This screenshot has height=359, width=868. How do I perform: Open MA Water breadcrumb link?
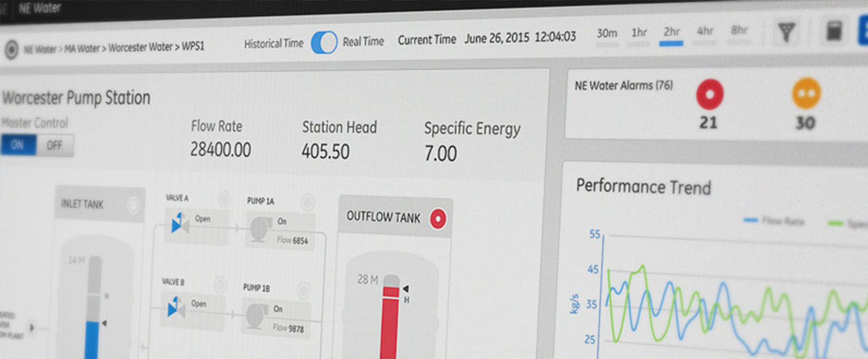(x=82, y=48)
